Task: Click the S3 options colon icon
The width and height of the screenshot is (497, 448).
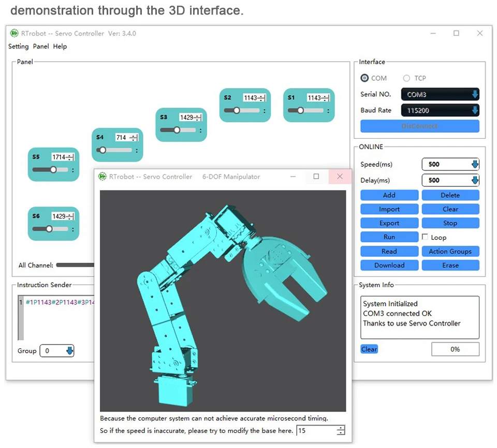Action: pyautogui.click(x=201, y=131)
